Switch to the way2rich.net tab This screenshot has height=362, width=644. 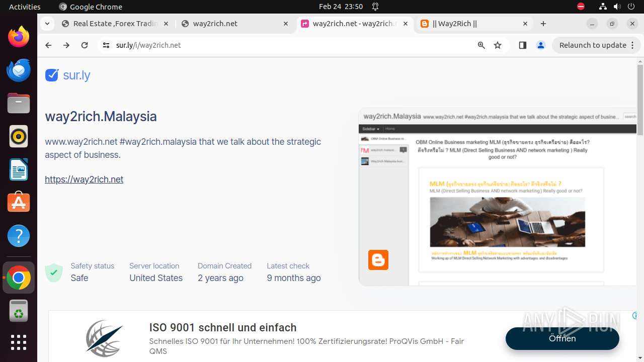(x=235, y=24)
